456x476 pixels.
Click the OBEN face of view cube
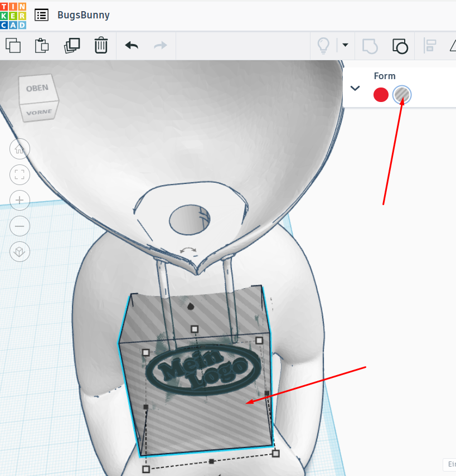coord(37,88)
